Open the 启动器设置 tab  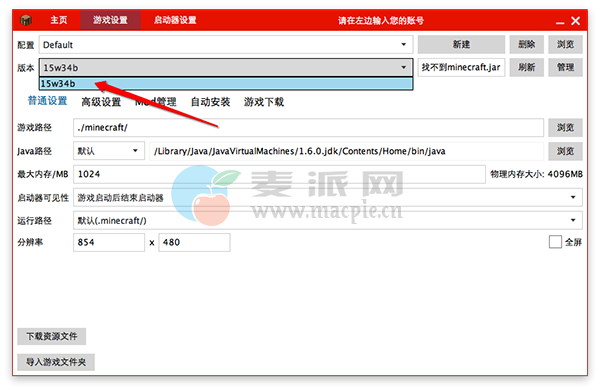175,20
